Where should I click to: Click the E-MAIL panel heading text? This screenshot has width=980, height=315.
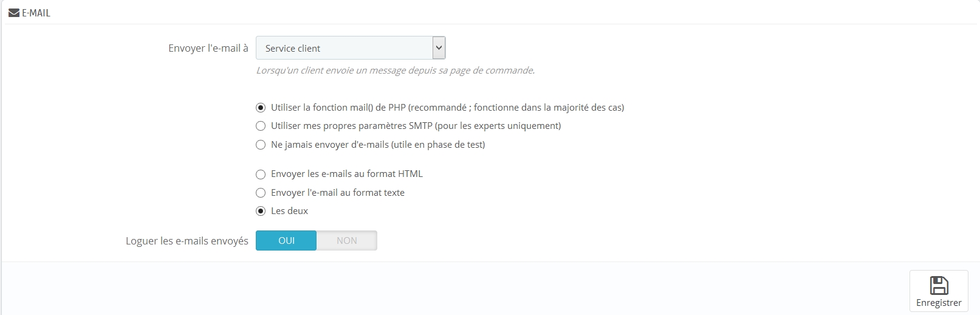click(36, 13)
